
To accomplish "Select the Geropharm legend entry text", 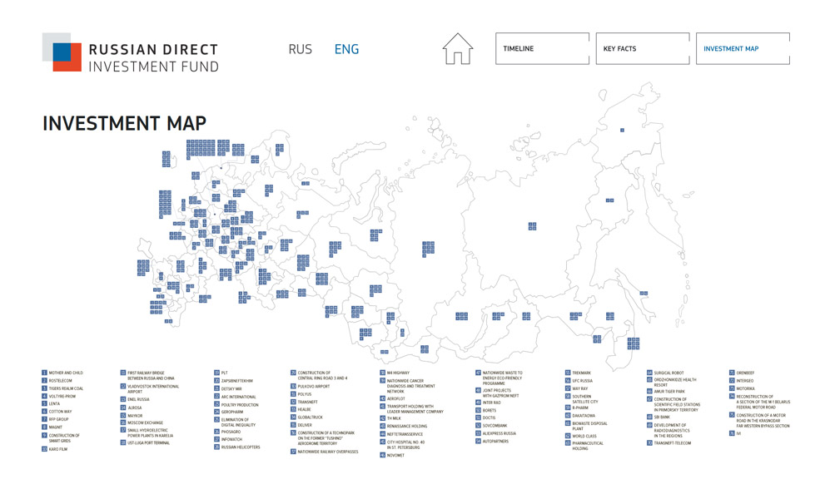I will pyautogui.click(x=232, y=412).
